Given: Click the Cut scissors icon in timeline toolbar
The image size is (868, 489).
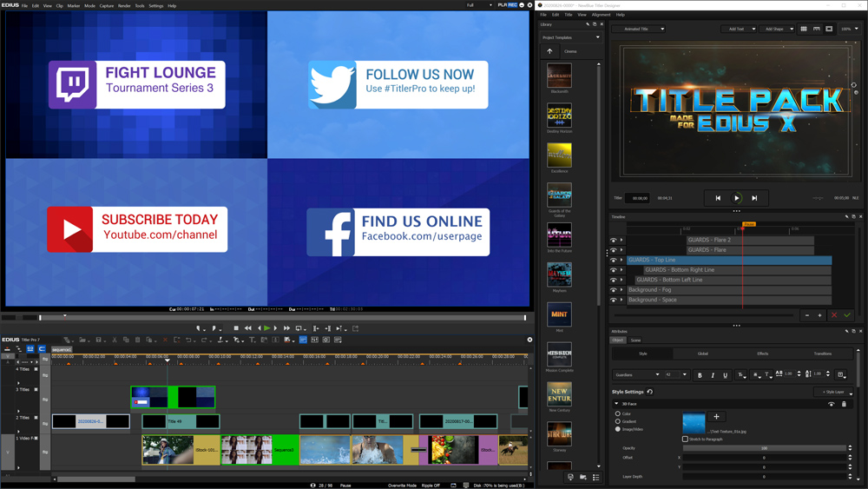Looking at the screenshot, I should 115,340.
